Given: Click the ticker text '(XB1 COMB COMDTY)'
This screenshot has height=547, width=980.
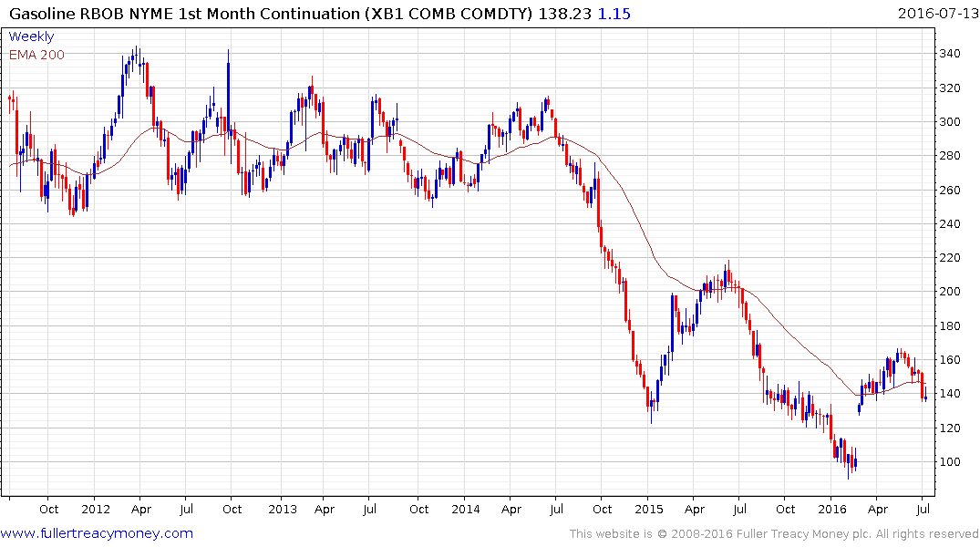Looking at the screenshot, I should [x=449, y=13].
